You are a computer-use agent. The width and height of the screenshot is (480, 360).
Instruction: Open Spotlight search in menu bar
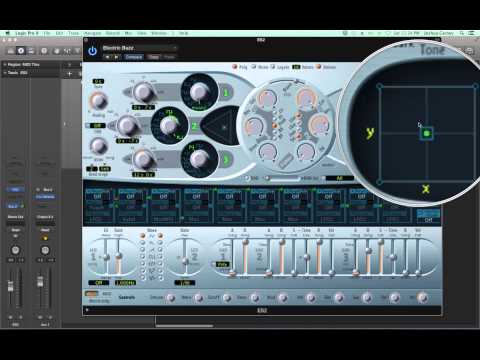[462, 33]
